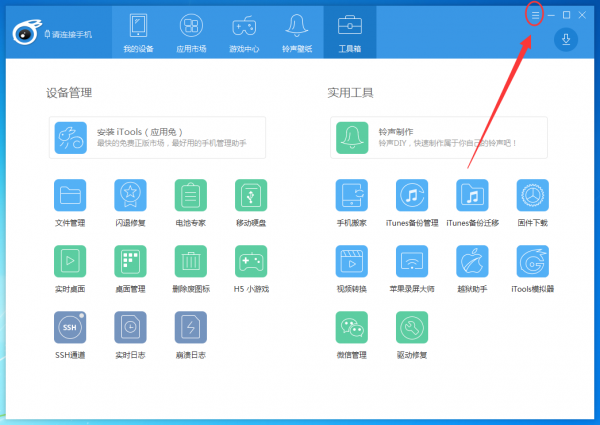Open iTunes备份管理 backup manager
Viewport: 600px width, 425px height.
412,195
